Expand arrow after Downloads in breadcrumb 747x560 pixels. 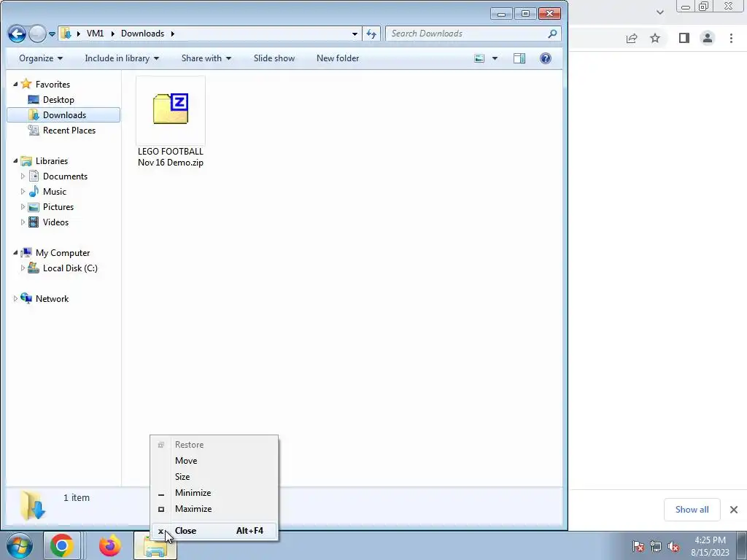tap(172, 34)
